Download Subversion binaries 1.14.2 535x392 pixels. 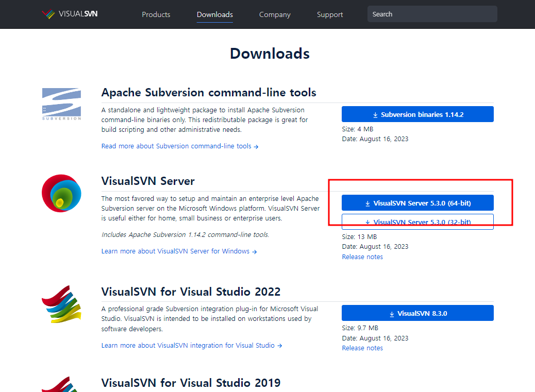(x=417, y=114)
